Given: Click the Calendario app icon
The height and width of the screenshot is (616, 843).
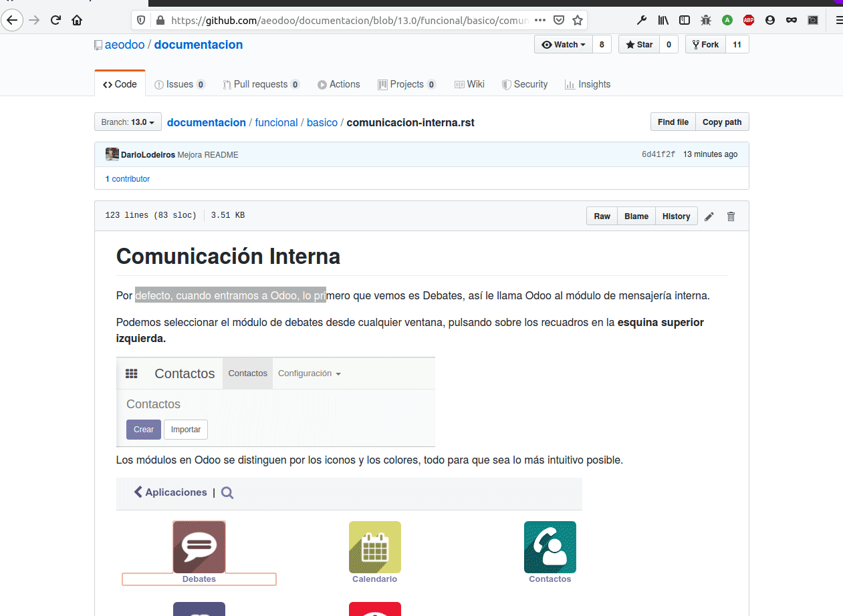Looking at the screenshot, I should tap(374, 547).
